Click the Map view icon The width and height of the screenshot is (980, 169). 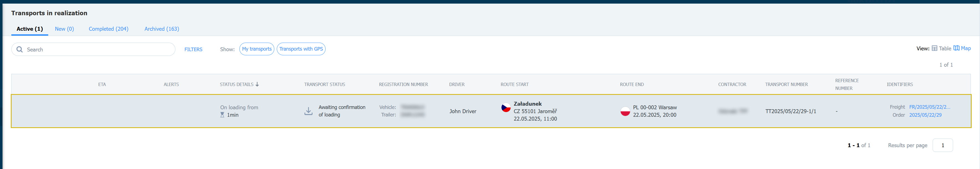point(956,48)
